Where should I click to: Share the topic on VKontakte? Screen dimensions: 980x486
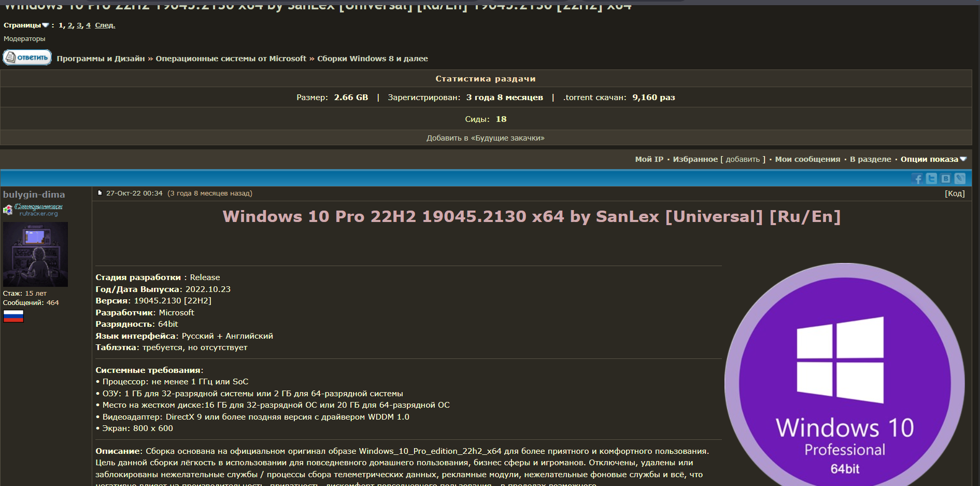(946, 179)
